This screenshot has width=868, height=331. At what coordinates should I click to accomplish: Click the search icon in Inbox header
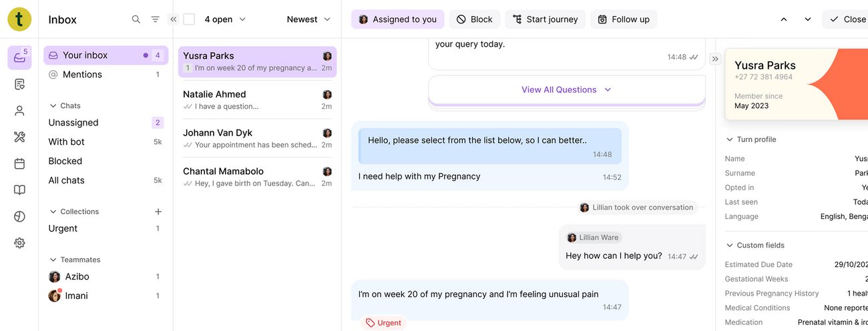[x=136, y=19]
